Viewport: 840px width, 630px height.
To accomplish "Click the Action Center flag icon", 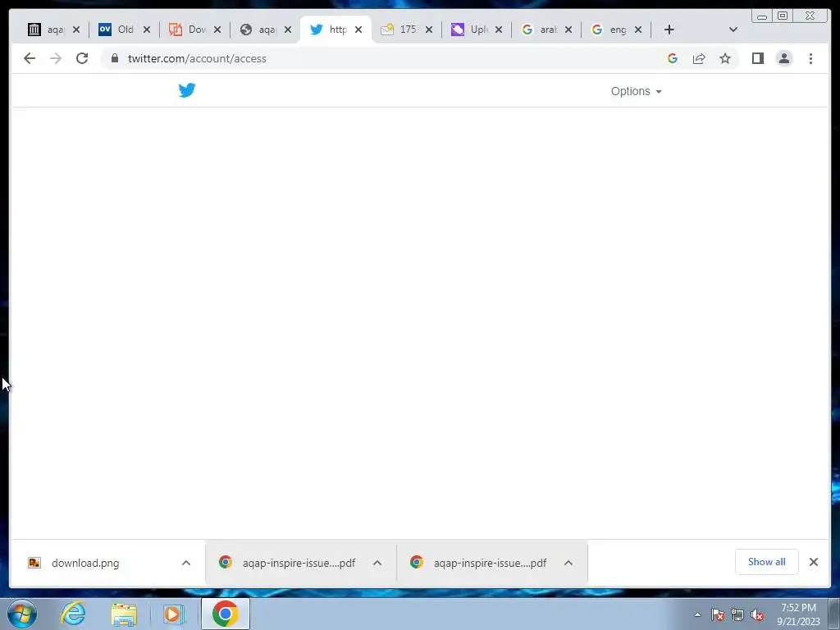I will point(718,614).
